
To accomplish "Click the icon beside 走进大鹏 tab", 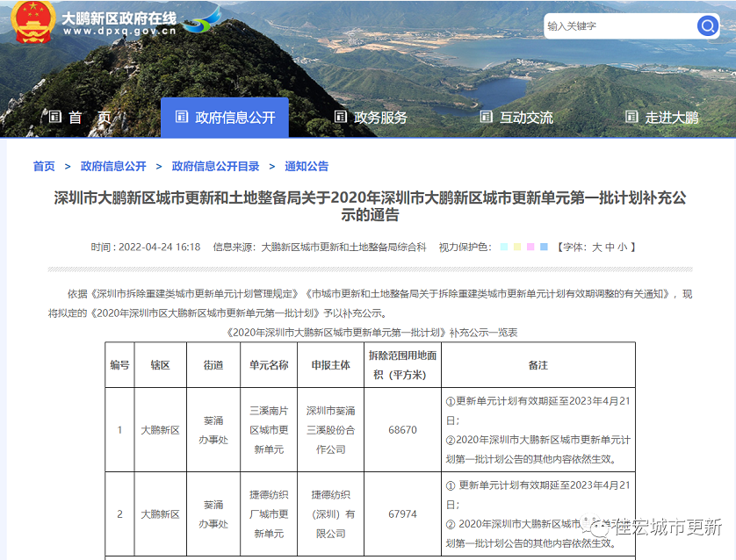I will [x=631, y=117].
